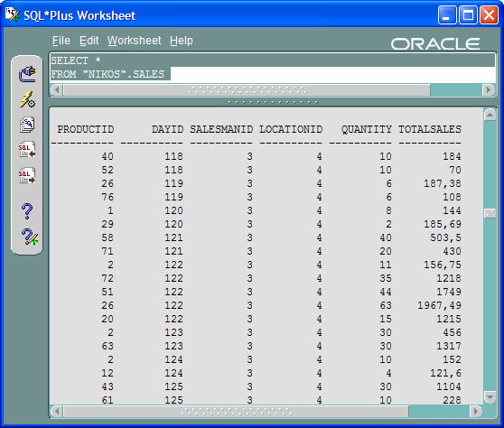Open the File menu
Viewport: 504px width, 428px height.
(x=61, y=41)
